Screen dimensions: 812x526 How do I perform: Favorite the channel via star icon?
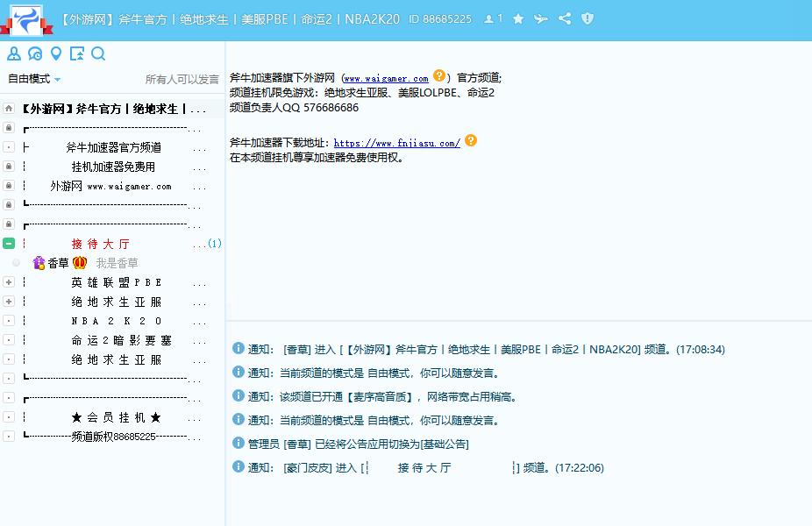(517, 18)
